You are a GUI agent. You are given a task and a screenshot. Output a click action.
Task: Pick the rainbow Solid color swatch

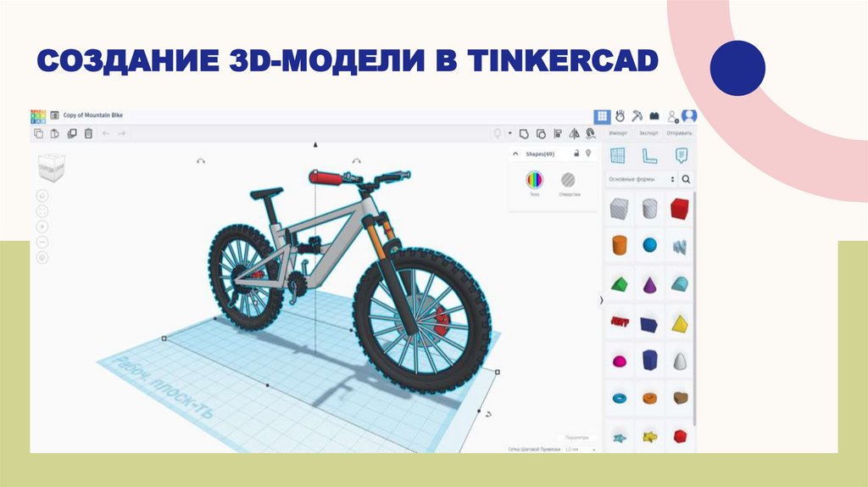click(534, 180)
